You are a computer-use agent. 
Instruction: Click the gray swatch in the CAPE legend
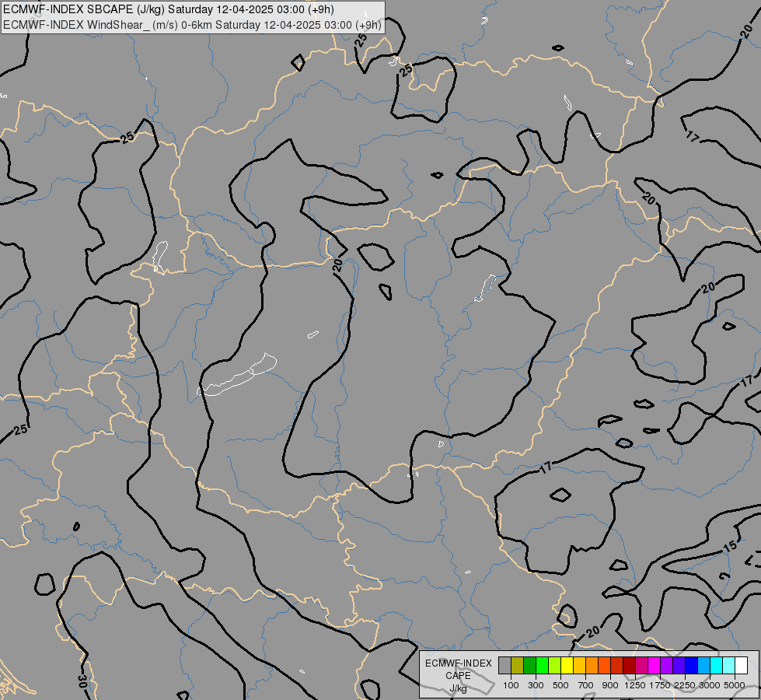(x=504, y=666)
